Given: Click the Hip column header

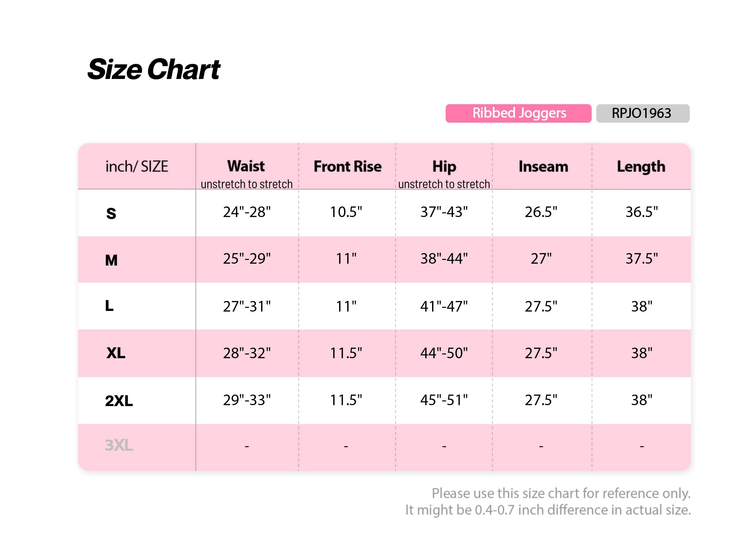Looking at the screenshot, I should (x=444, y=167).
